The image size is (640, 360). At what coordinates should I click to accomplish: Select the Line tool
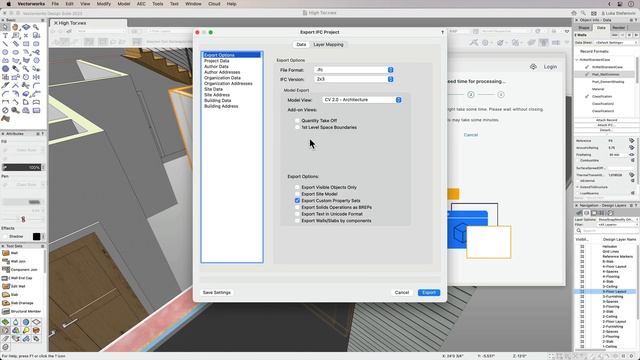coord(5,44)
